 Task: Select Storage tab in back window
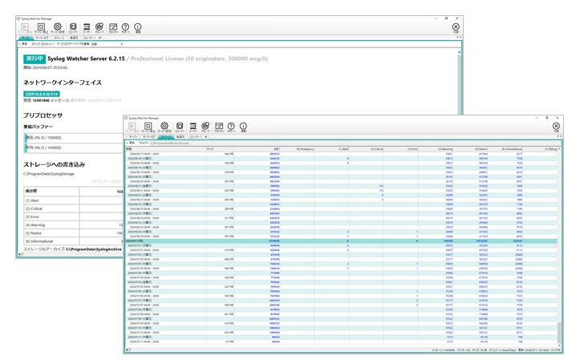[59, 38]
